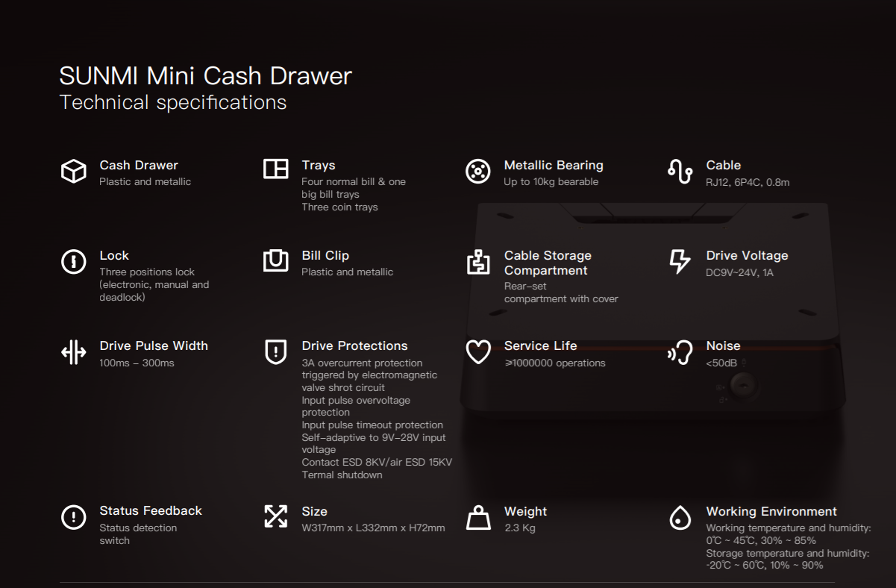Click the Drive Pulse Width icon
The width and height of the screenshot is (896, 588).
click(73, 351)
